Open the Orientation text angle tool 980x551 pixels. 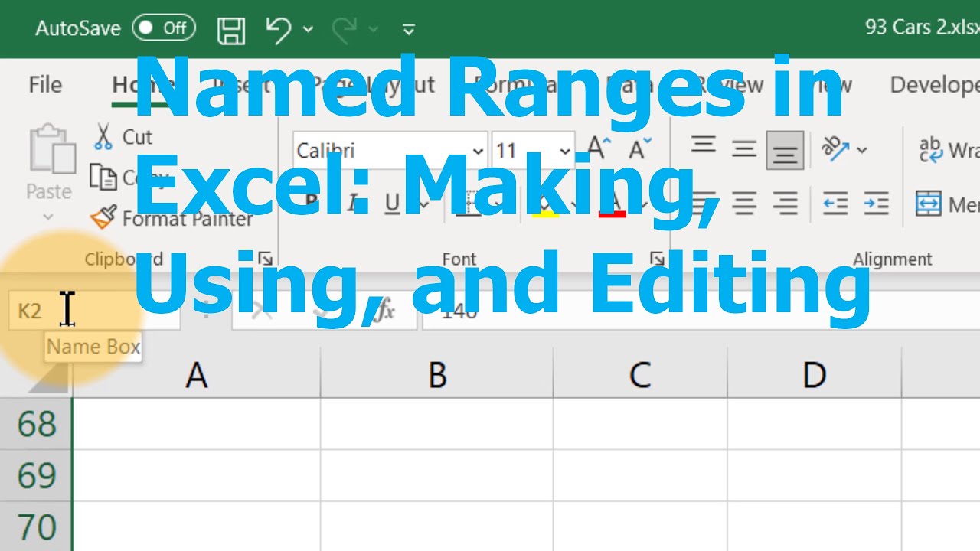coord(834,148)
